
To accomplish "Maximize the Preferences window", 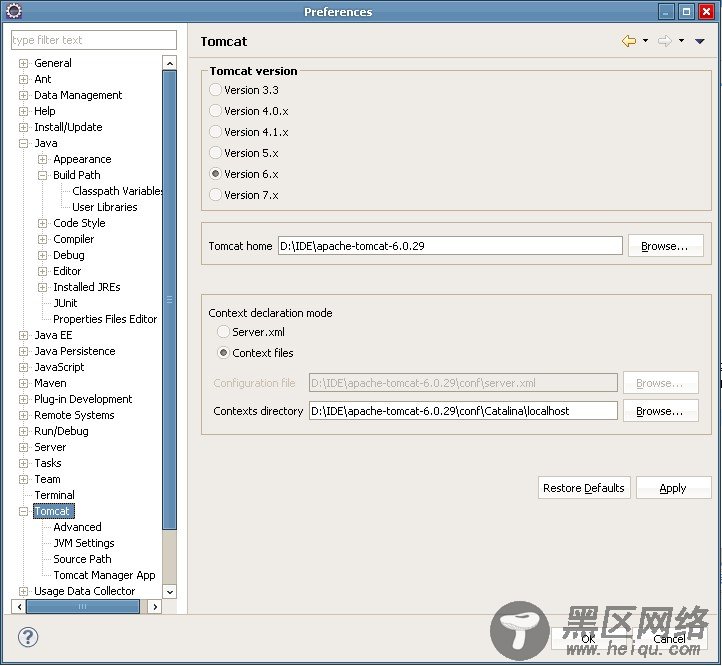I will [x=686, y=12].
